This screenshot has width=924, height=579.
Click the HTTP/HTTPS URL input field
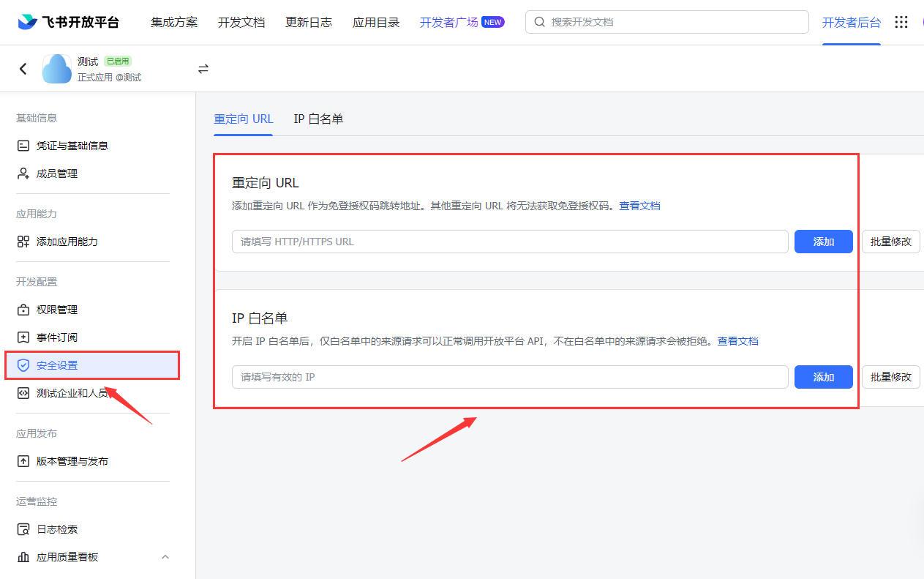509,242
